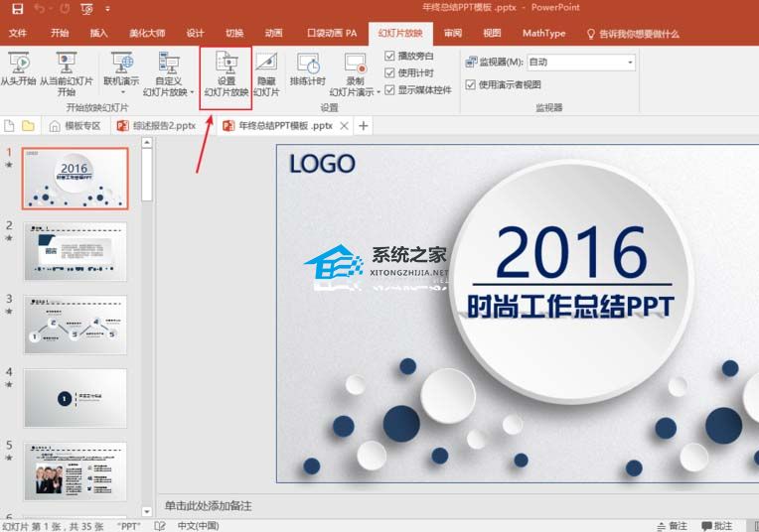Select slide 2 thumbnail
The image size is (759, 532).
[76, 251]
